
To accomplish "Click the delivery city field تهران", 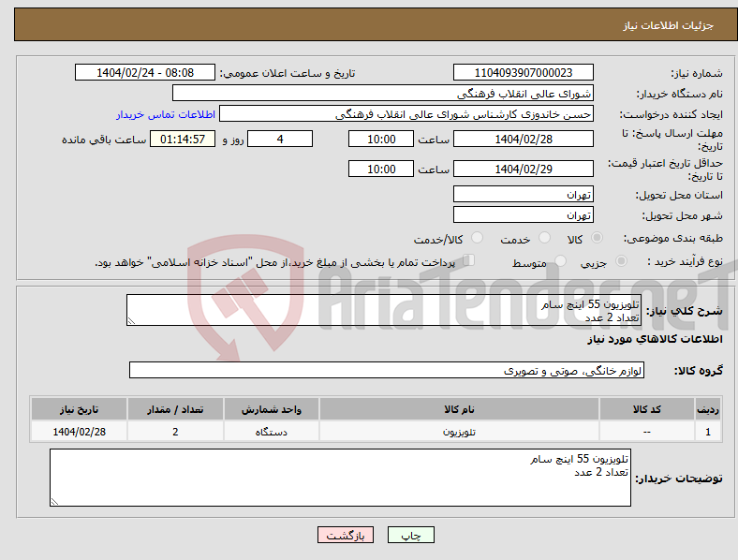I will point(523,215).
